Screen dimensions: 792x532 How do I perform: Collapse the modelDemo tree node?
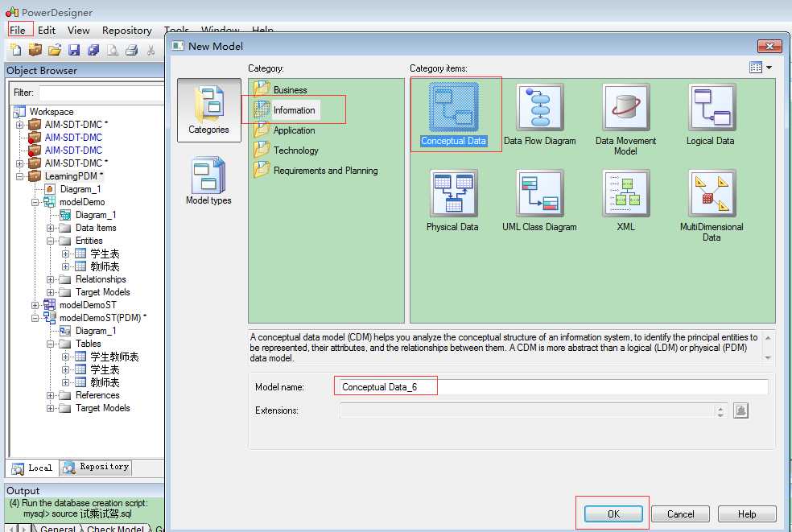(x=35, y=202)
